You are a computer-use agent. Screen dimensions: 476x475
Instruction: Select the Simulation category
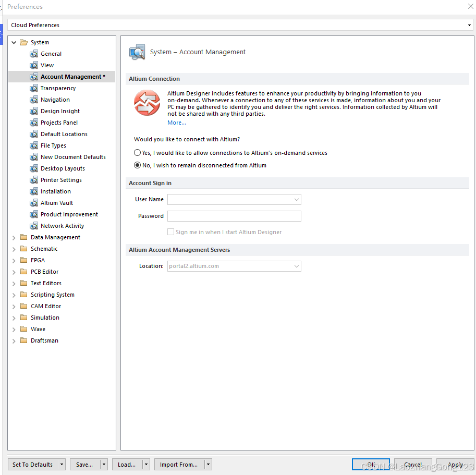[x=45, y=318]
